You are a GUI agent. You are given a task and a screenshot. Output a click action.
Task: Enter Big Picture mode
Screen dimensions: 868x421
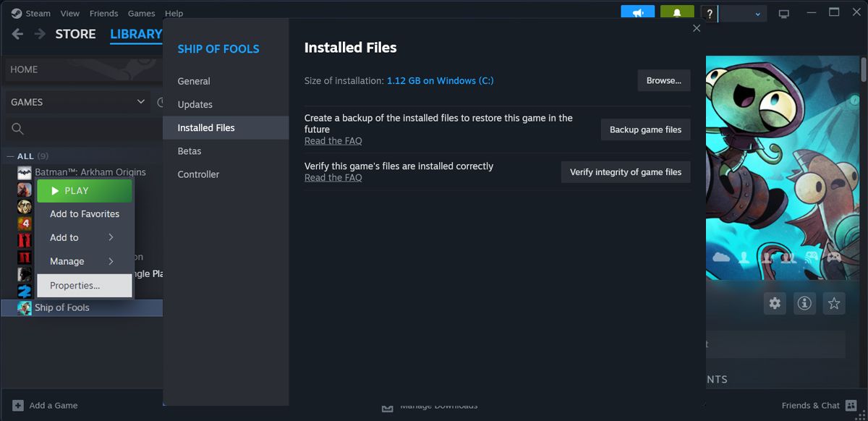784,13
